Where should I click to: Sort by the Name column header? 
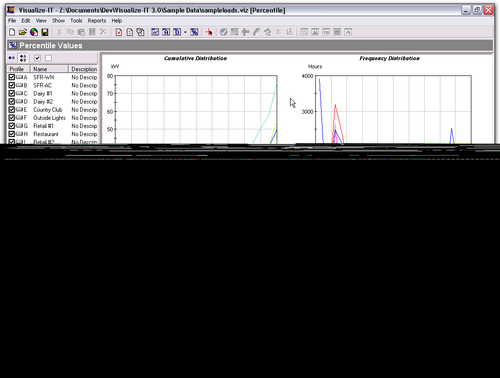pyautogui.click(x=49, y=69)
